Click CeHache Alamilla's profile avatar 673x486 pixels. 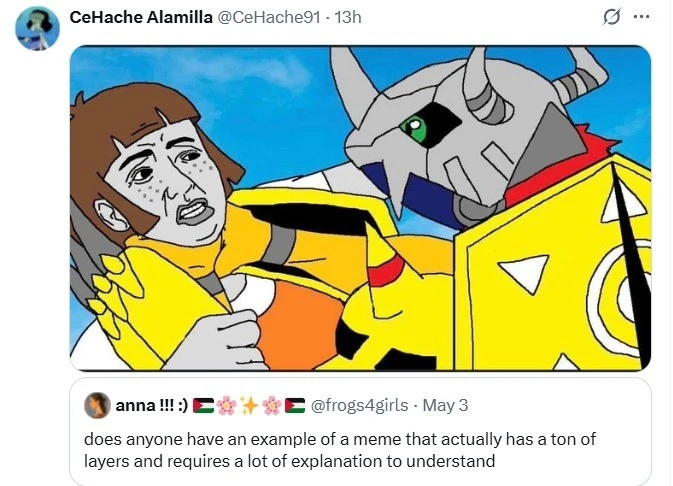point(37,26)
